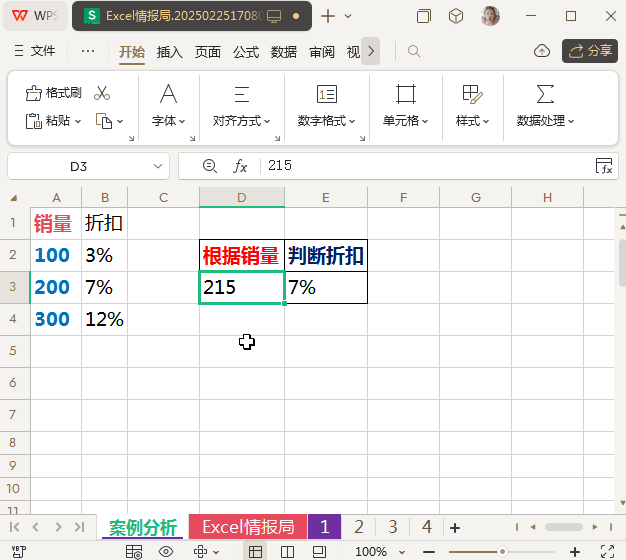Click the Format Painter (格式刷) icon
The height and width of the screenshot is (560, 626).
(34, 93)
